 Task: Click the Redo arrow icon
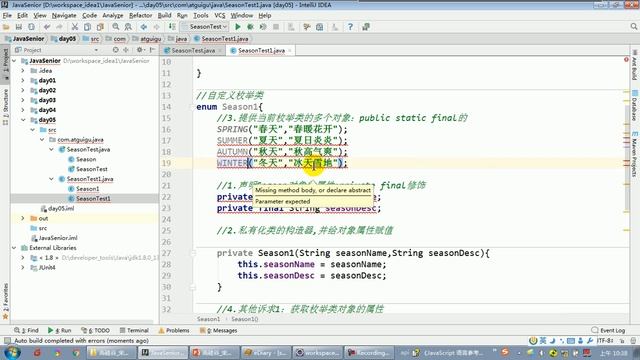(x=60, y=27)
